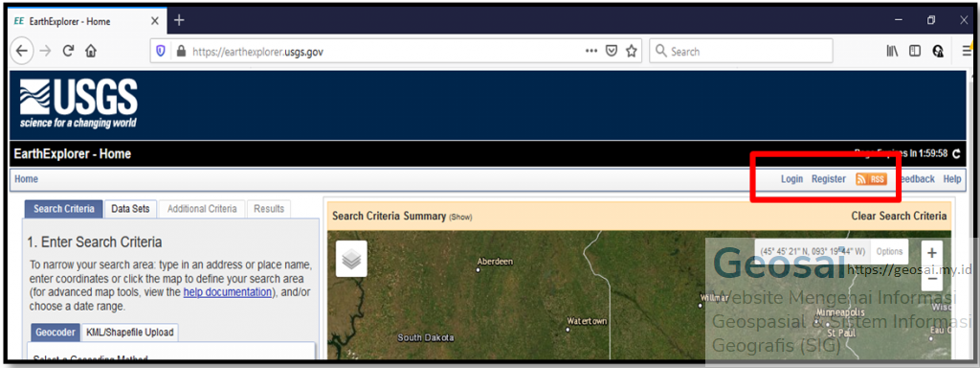
Task: Click the orange RSS feed icon
Action: click(871, 179)
